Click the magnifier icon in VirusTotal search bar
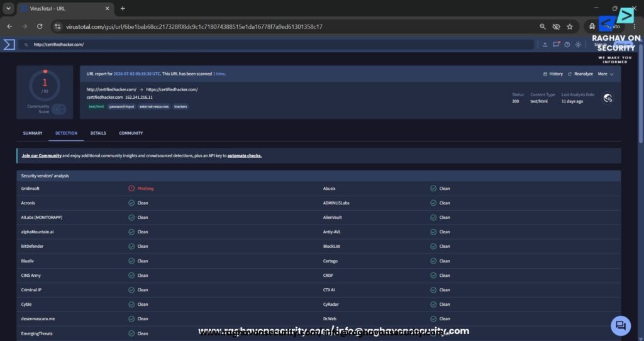The image size is (644, 341). (x=26, y=45)
